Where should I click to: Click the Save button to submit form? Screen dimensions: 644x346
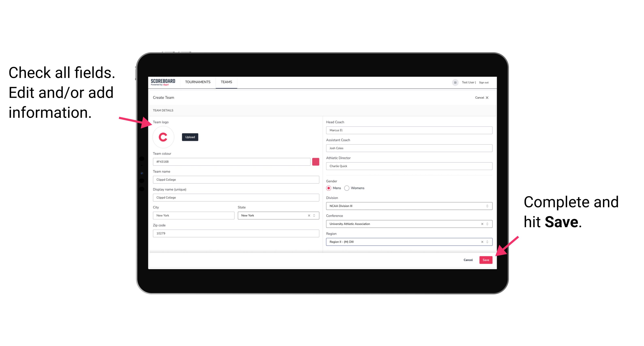[486, 259]
